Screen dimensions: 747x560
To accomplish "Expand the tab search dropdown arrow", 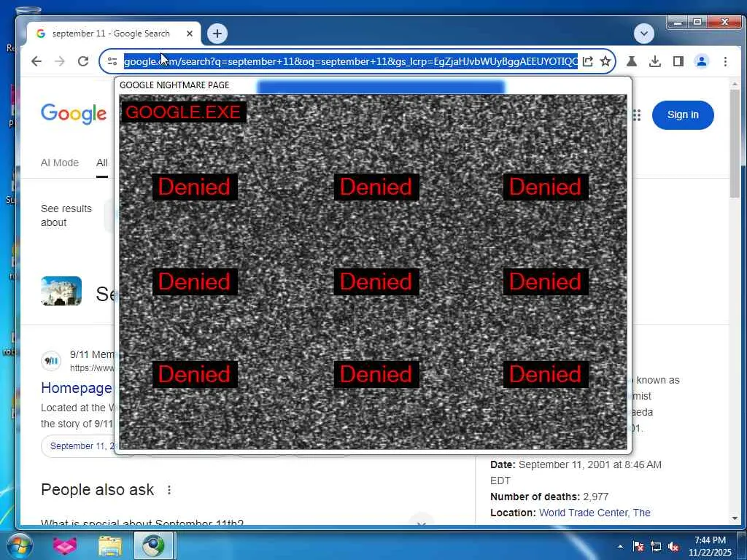I will [644, 34].
